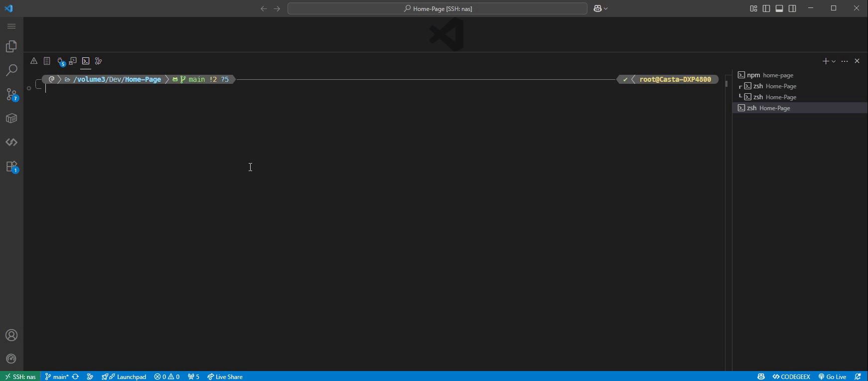
Task: Create a new terminal with plus icon
Action: (826, 61)
